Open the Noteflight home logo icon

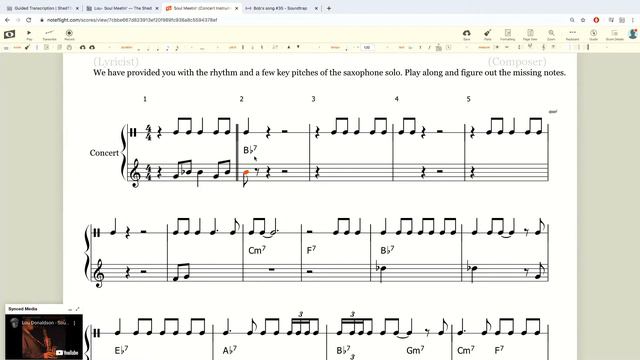9,34
